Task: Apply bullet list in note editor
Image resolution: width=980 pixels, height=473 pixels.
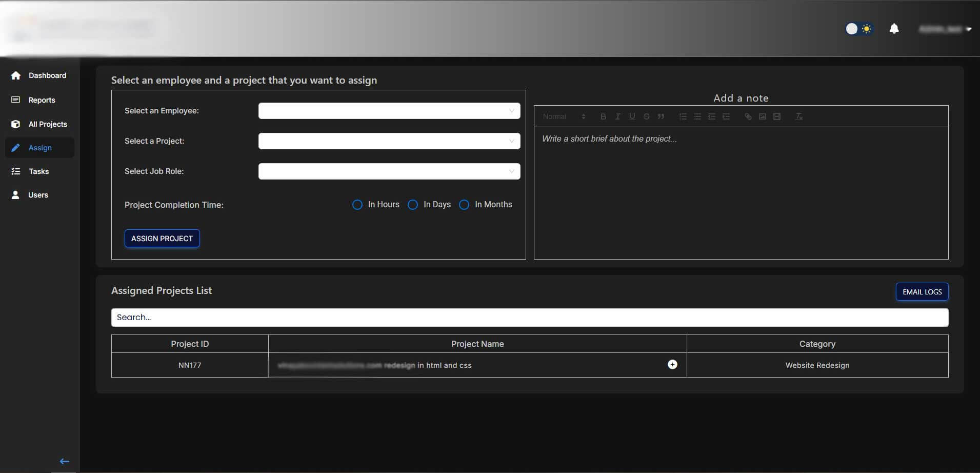Action: 697,116
